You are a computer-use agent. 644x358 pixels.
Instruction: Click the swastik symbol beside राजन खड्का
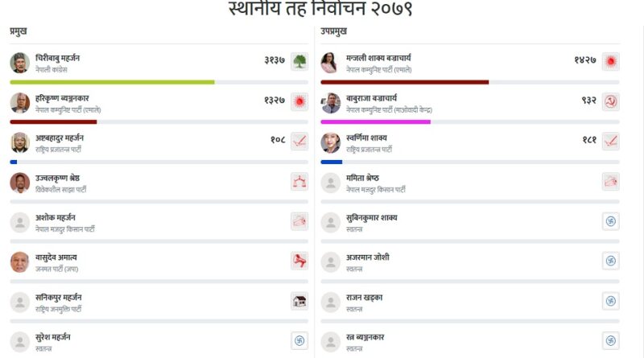[x=610, y=301]
